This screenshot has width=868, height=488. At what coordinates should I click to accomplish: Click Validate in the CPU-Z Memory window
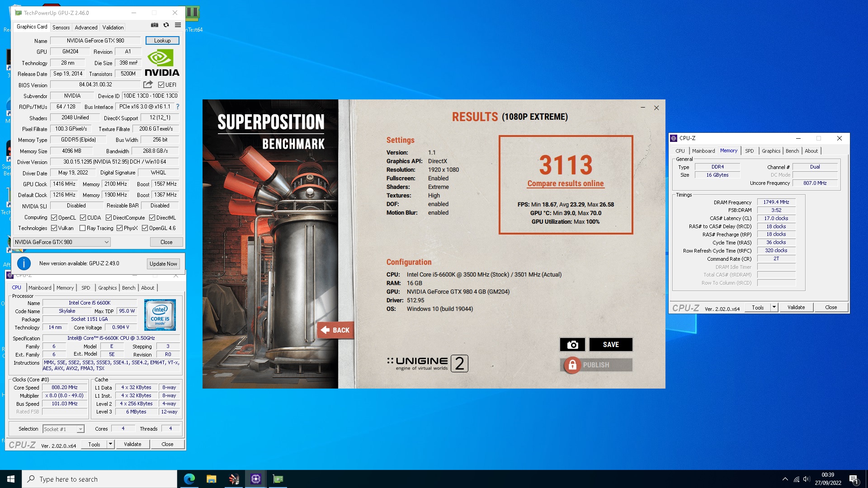(x=796, y=307)
